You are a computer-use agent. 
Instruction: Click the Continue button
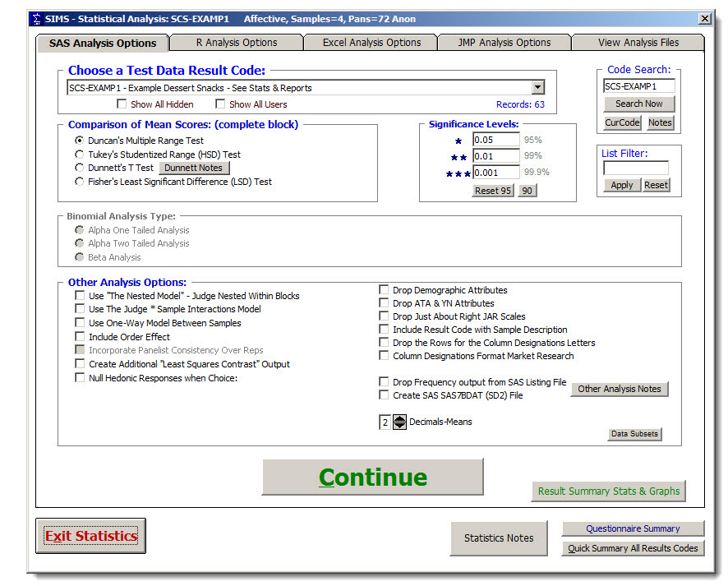click(373, 478)
